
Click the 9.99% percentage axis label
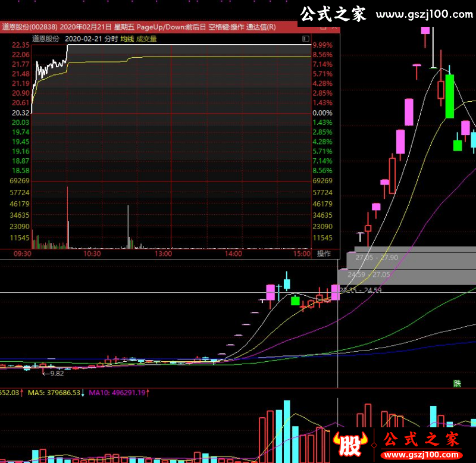coord(322,45)
